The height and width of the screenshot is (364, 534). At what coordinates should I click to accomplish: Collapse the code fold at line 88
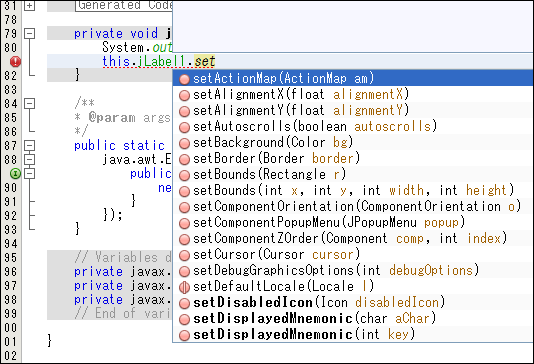tap(30, 160)
